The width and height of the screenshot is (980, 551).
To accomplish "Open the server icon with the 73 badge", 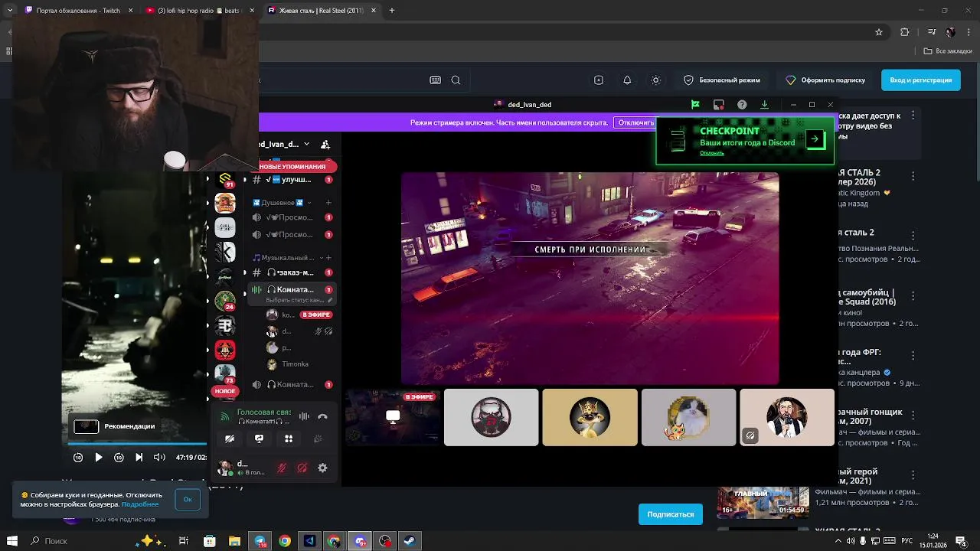I will (x=225, y=374).
